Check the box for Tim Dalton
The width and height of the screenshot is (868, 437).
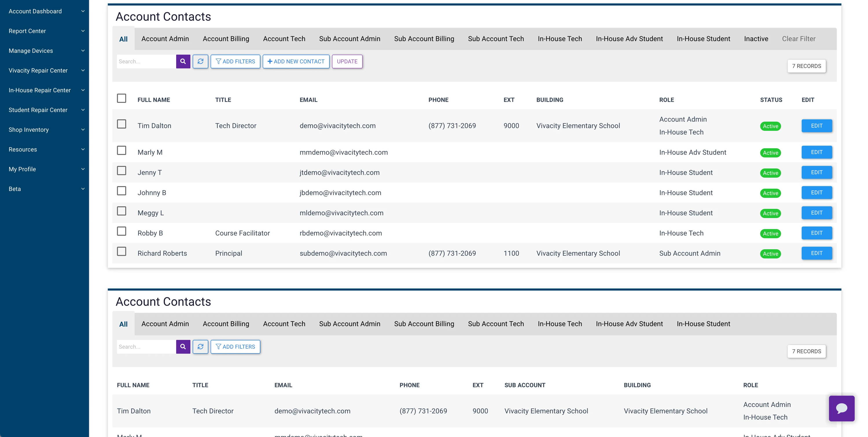click(x=122, y=124)
